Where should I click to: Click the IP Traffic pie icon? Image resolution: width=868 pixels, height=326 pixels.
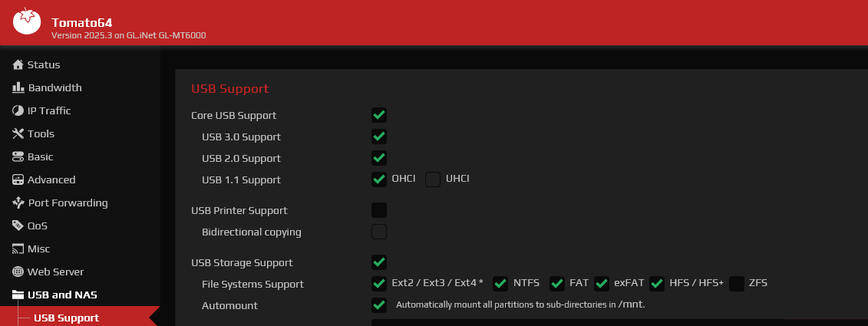pyautogui.click(x=18, y=110)
